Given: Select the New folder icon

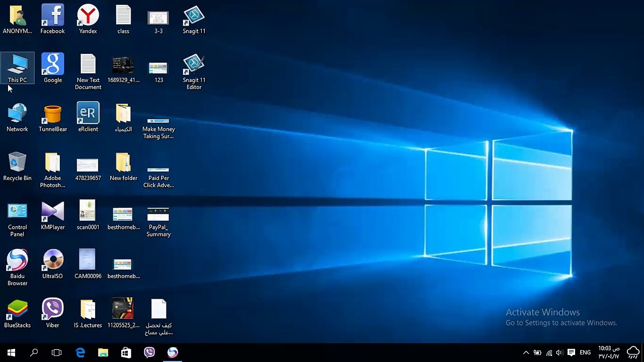Looking at the screenshot, I should [123, 166].
